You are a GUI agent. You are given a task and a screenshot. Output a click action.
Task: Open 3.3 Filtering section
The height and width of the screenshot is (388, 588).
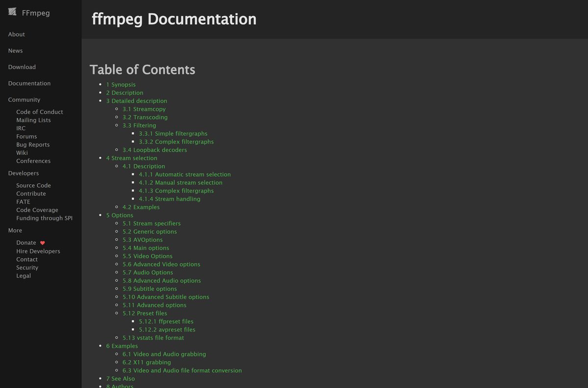tap(139, 125)
